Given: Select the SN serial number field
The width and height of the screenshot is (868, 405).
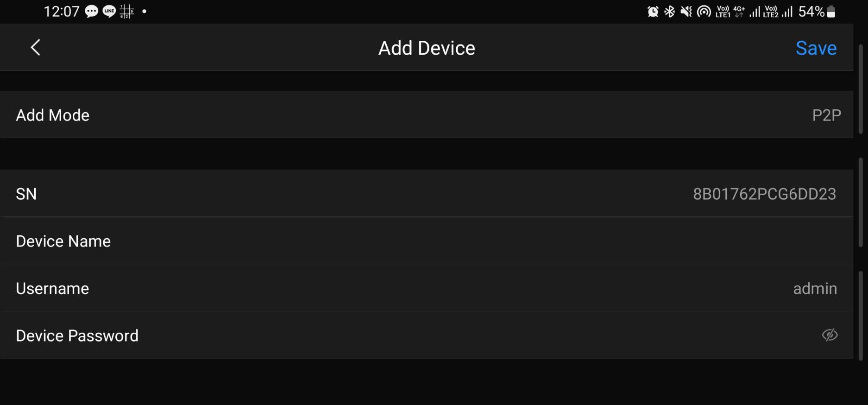Looking at the screenshot, I should click(427, 193).
